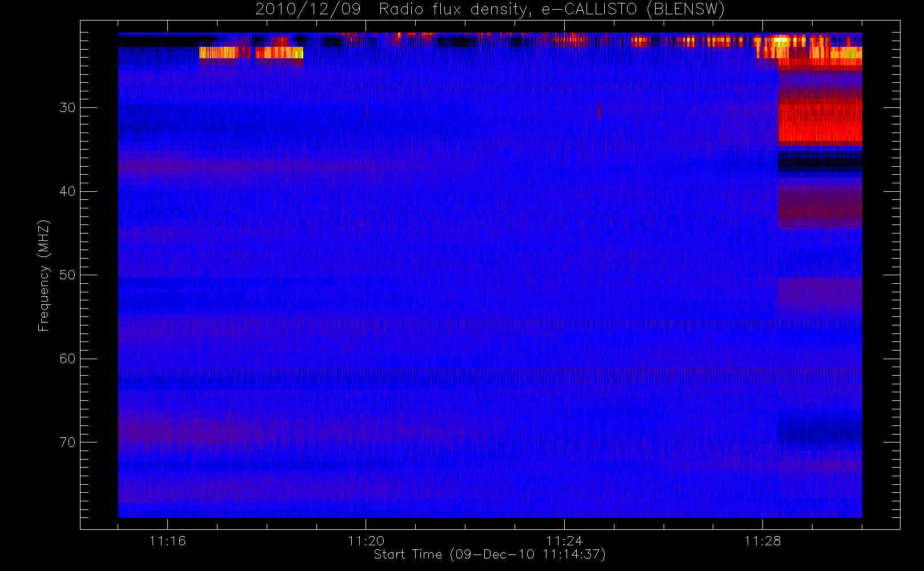Click the 40 frequency tick label

[67, 191]
